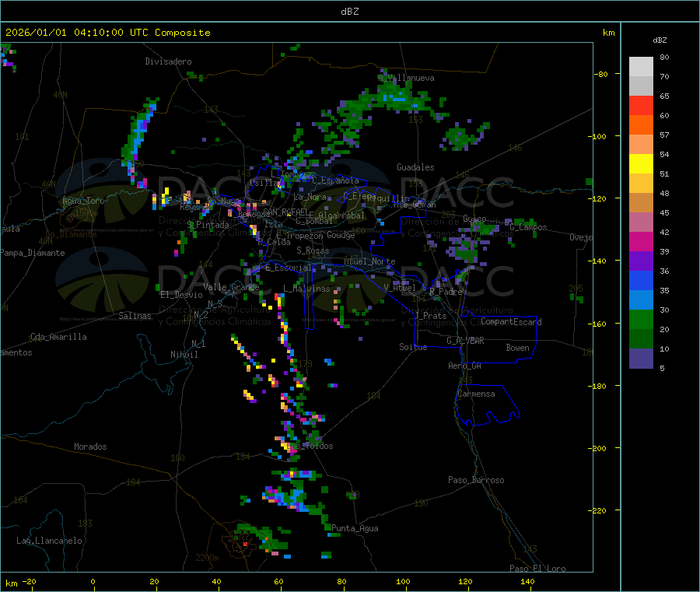700x592 pixels.
Task: Click the CompantEscard map label
Action: 511,322
